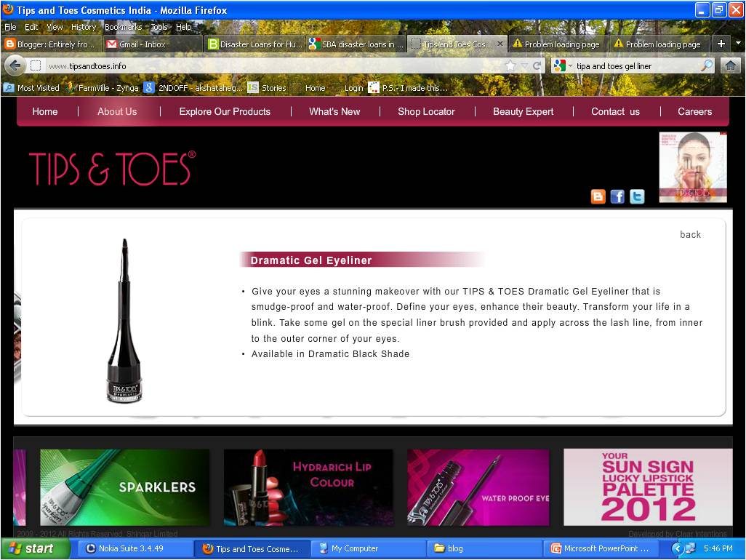The height and width of the screenshot is (560, 746).
Task: Open the View menu
Action: [55, 27]
